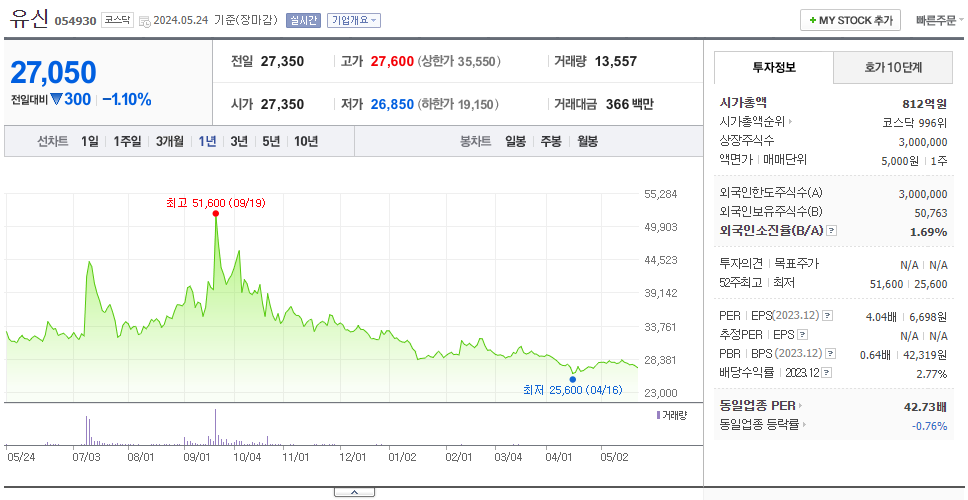Switch to the 호가10단계 tab

893,68
